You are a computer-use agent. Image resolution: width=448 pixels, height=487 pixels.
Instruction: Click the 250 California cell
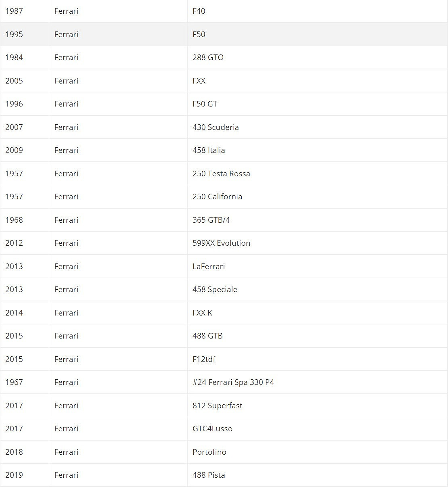click(217, 196)
